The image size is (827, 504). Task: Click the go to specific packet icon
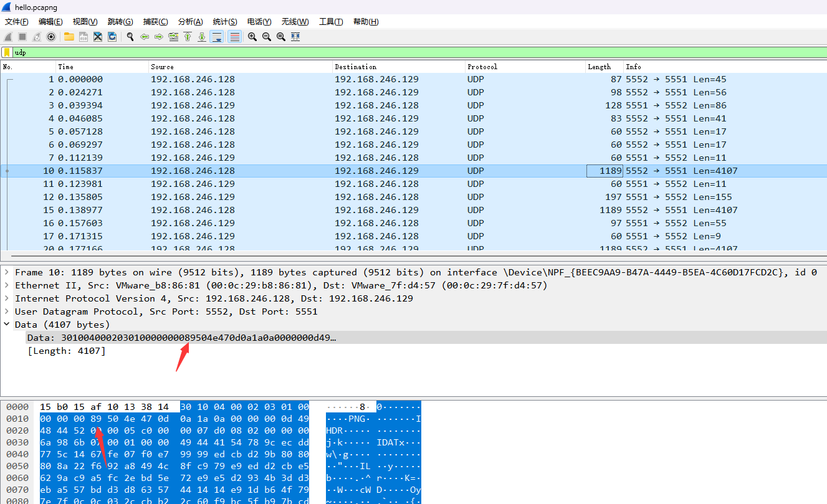(173, 37)
